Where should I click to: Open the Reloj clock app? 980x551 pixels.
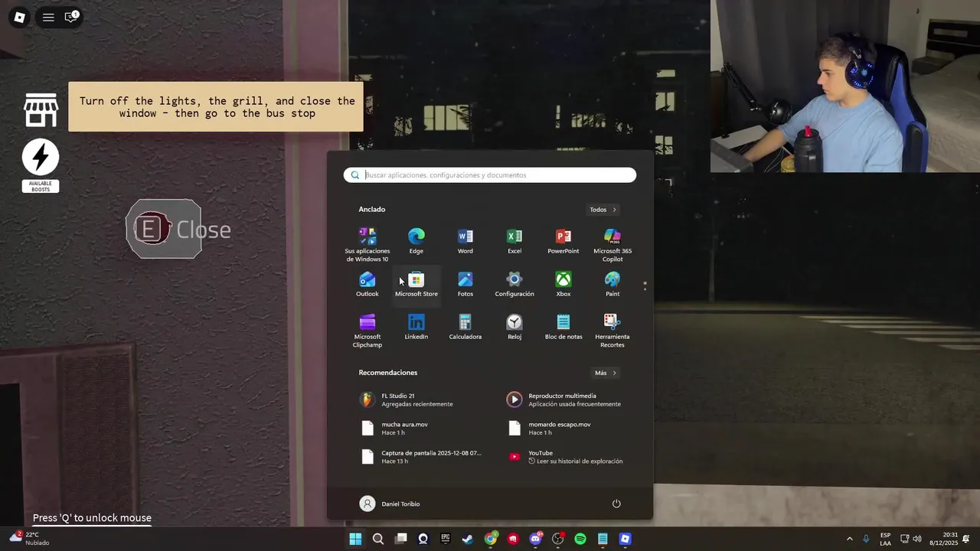click(514, 328)
